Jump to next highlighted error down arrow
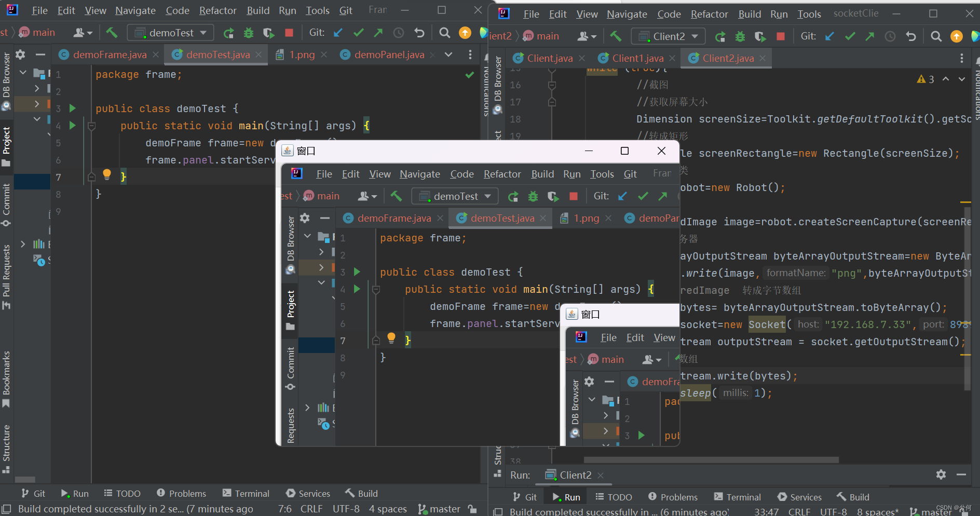Image resolution: width=980 pixels, height=516 pixels. point(962,79)
